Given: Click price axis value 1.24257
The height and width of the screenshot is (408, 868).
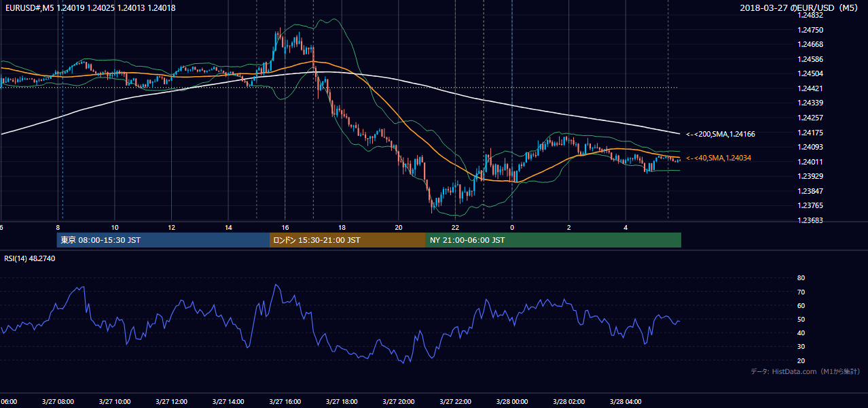Looking at the screenshot, I should (x=810, y=118).
